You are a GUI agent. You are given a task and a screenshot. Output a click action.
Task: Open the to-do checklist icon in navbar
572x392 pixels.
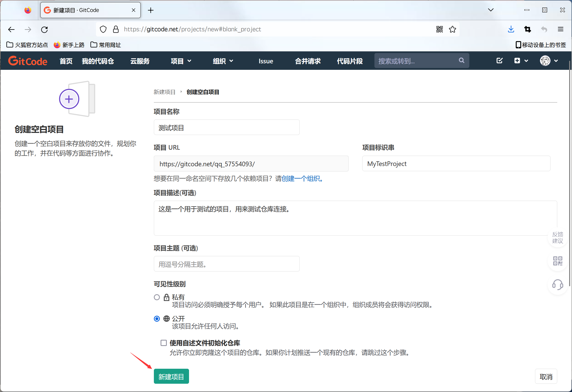pos(500,61)
